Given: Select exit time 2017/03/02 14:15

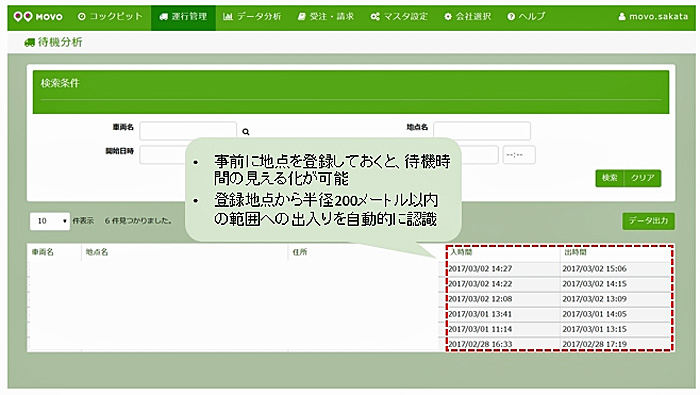Looking at the screenshot, I should pos(594,284).
